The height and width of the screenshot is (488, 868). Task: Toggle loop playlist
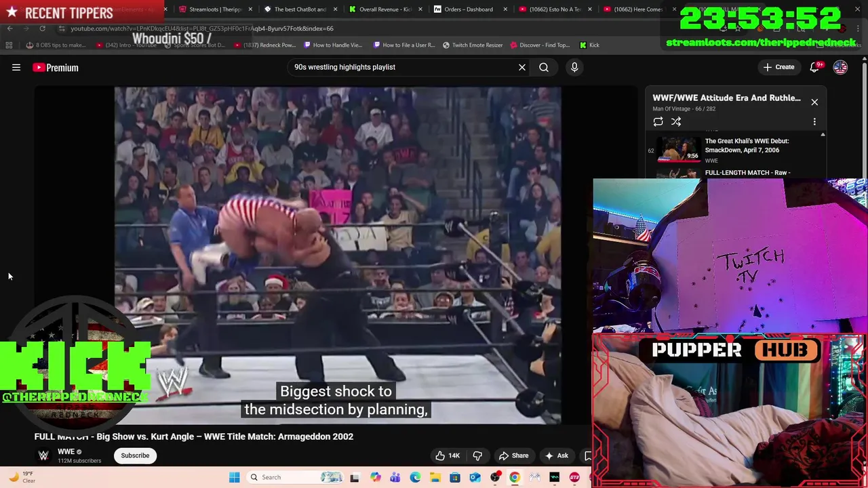coord(658,121)
